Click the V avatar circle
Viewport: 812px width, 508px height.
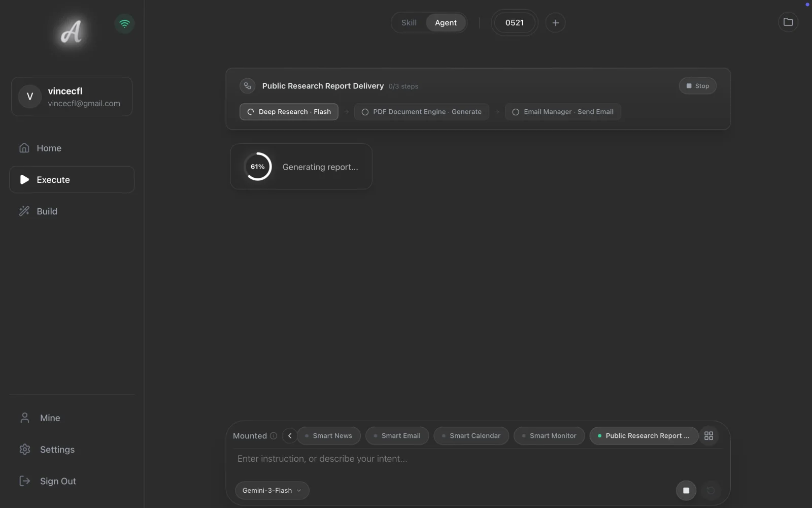[x=30, y=97]
